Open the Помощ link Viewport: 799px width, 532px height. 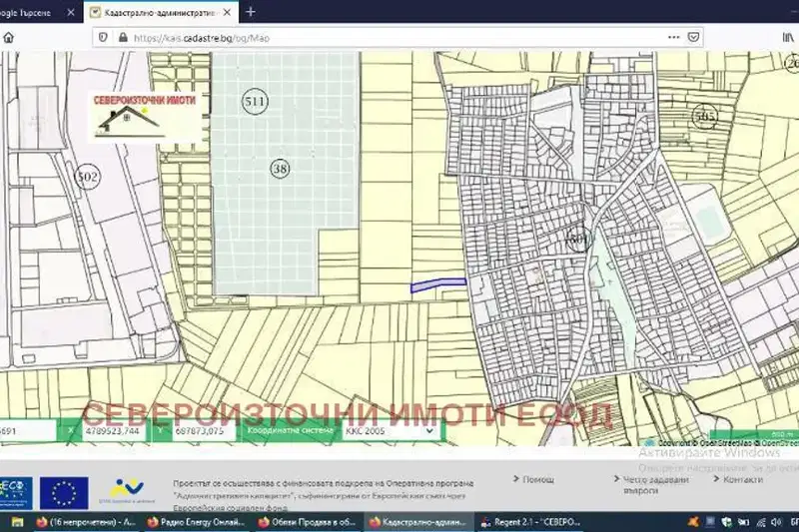538,479
